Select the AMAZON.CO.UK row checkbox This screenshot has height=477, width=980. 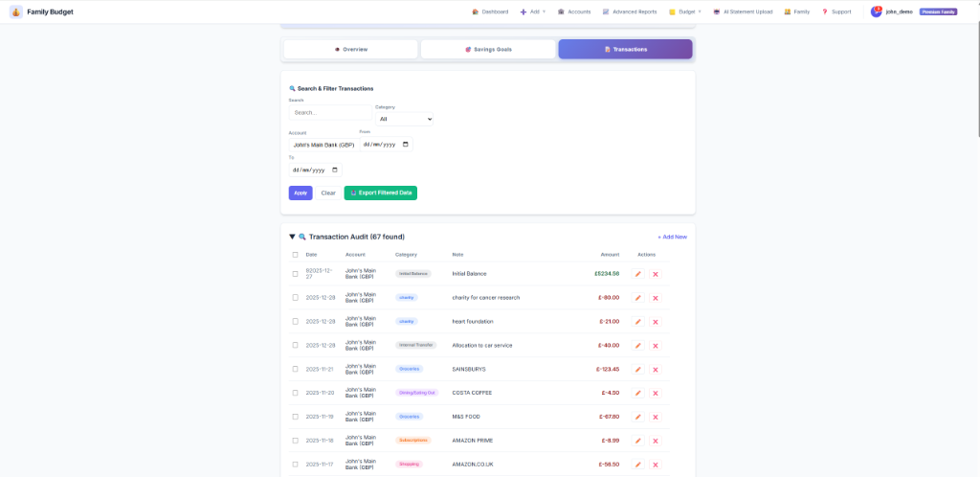pos(295,465)
